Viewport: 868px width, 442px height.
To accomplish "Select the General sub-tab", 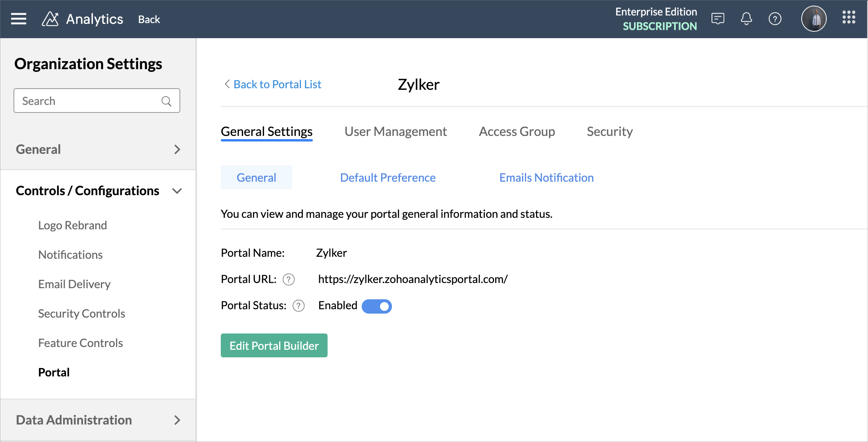I will point(257,177).
